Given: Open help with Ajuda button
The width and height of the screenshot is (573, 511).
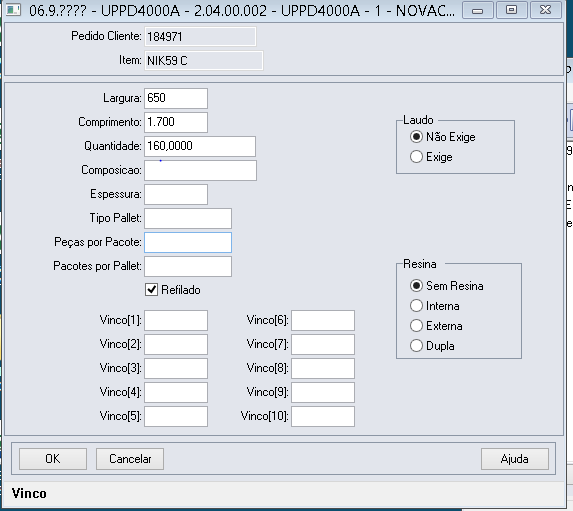Looking at the screenshot, I should [x=515, y=459].
